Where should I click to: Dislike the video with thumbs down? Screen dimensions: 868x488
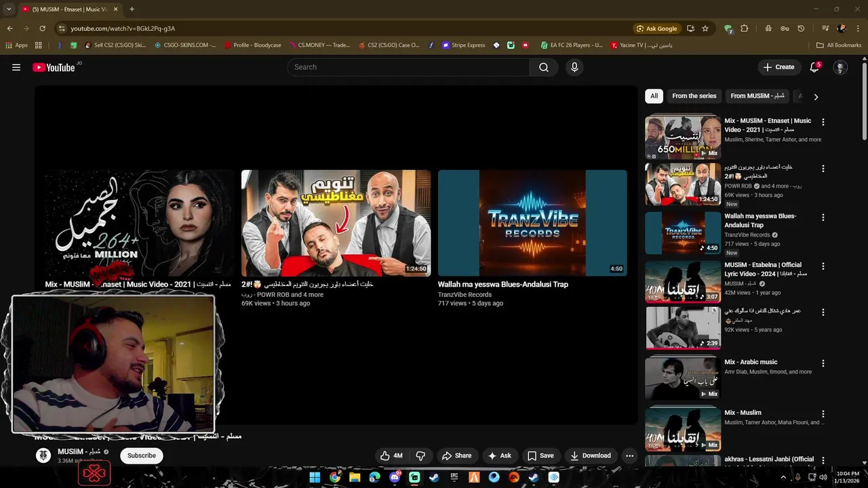420,455
